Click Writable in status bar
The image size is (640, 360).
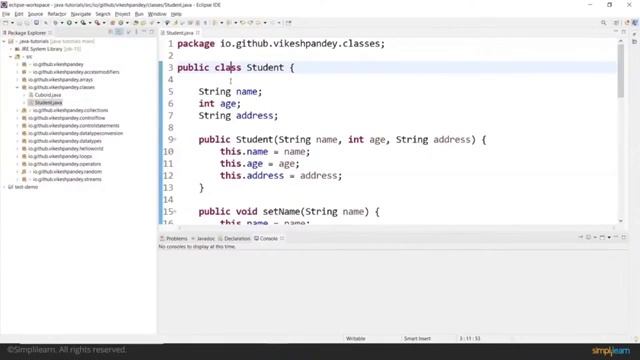click(356, 338)
